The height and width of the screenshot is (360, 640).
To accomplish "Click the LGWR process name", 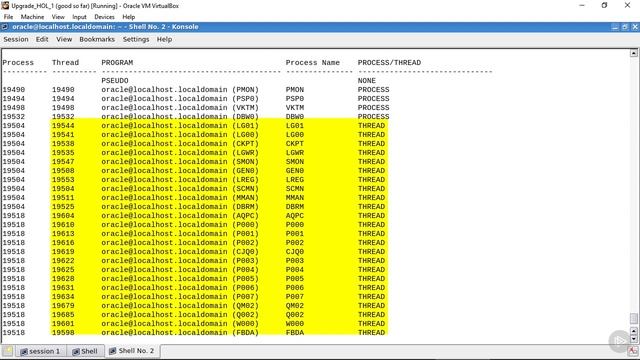I will pyautogui.click(x=295, y=152).
